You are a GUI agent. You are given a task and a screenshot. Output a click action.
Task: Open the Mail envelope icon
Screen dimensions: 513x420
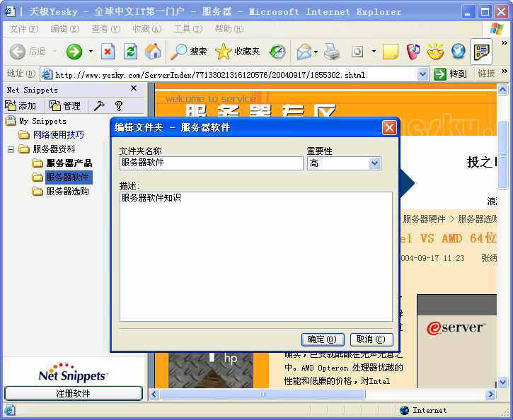[x=304, y=52]
